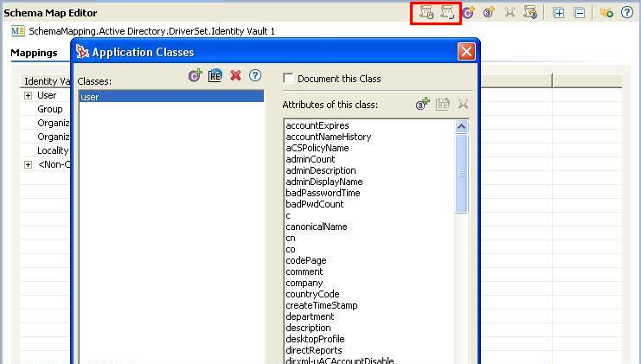
Task: Select Locality in the Identity Vault tree
Action: (53, 150)
